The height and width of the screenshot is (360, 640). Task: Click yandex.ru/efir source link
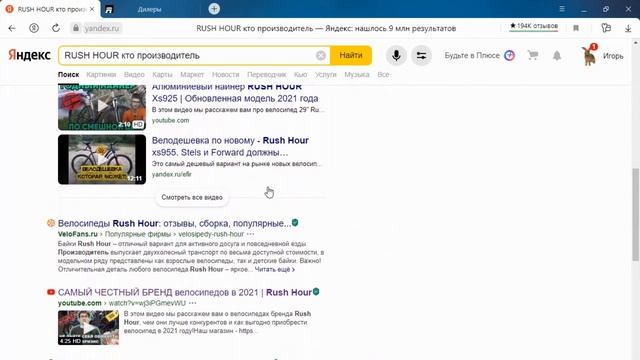171,174
